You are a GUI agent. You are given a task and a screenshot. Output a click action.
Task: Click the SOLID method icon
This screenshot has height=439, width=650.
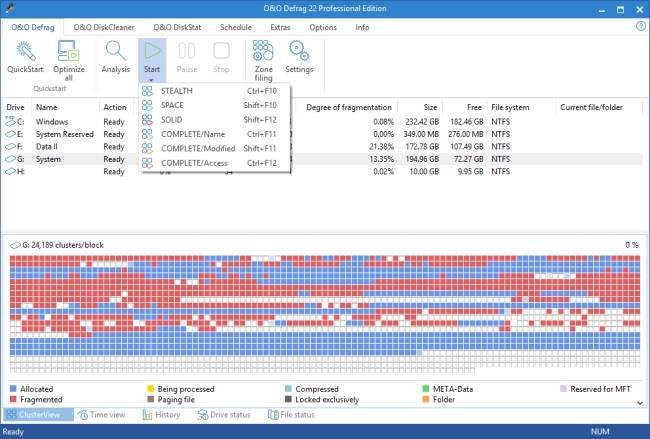click(x=147, y=120)
